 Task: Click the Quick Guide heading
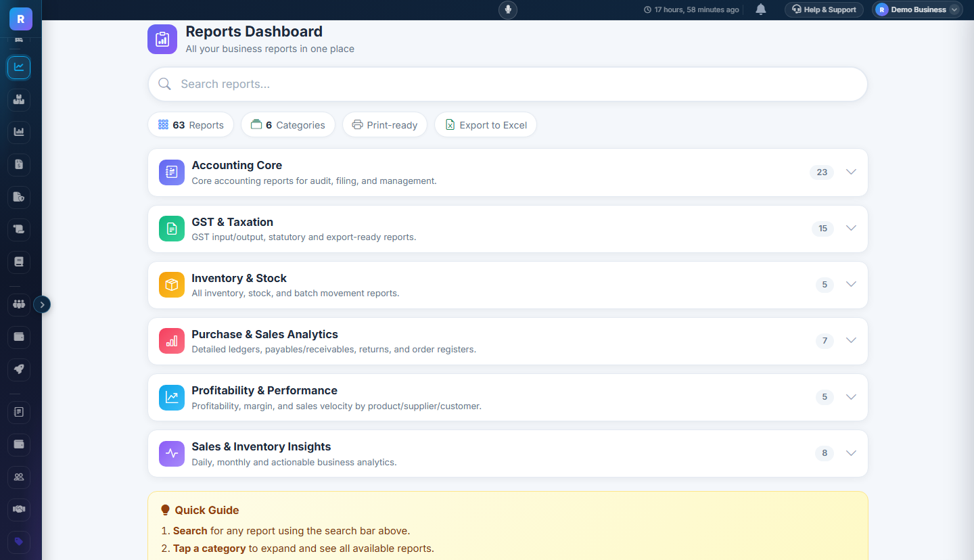[207, 510]
